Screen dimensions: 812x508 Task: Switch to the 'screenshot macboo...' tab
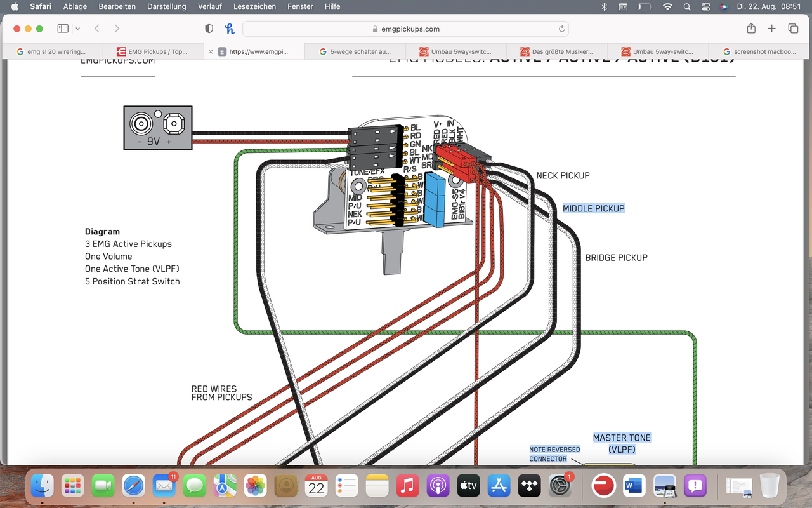[759, 51]
